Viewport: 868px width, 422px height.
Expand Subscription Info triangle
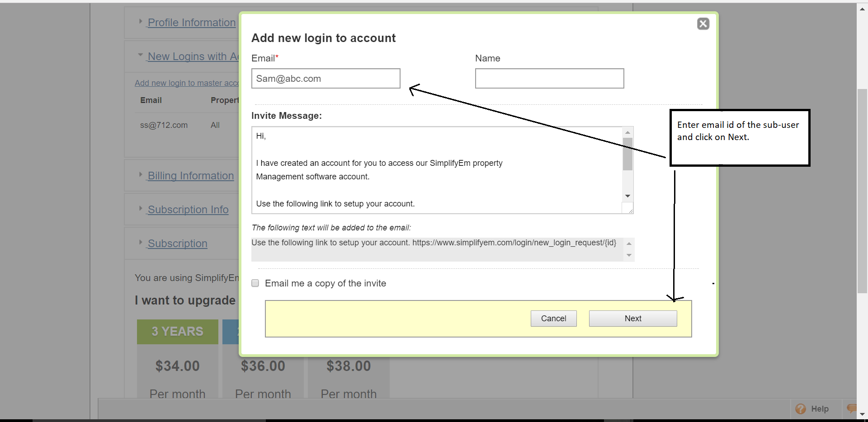(x=141, y=208)
